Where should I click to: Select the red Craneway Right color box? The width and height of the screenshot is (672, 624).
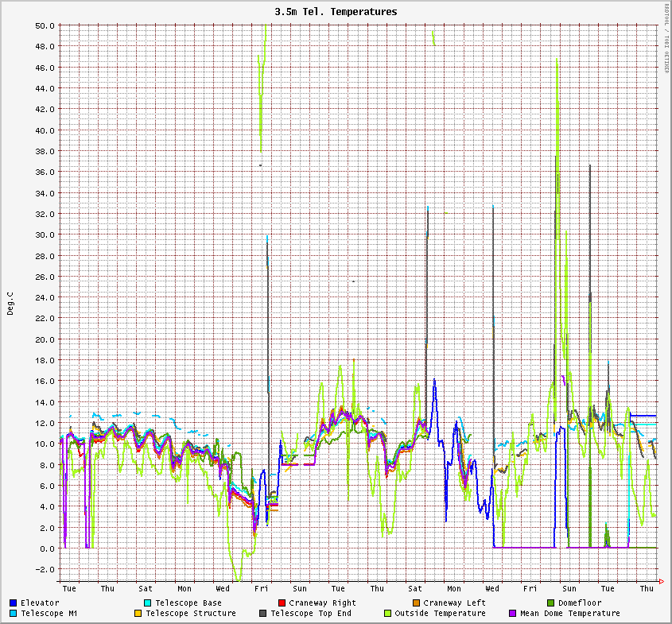(x=282, y=603)
